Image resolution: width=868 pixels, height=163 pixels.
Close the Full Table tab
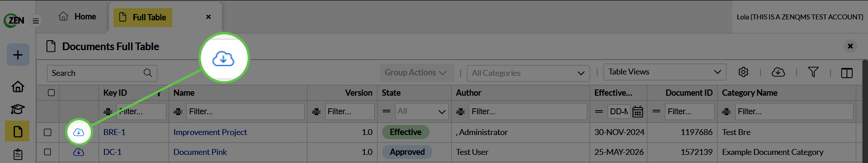pos(208,17)
